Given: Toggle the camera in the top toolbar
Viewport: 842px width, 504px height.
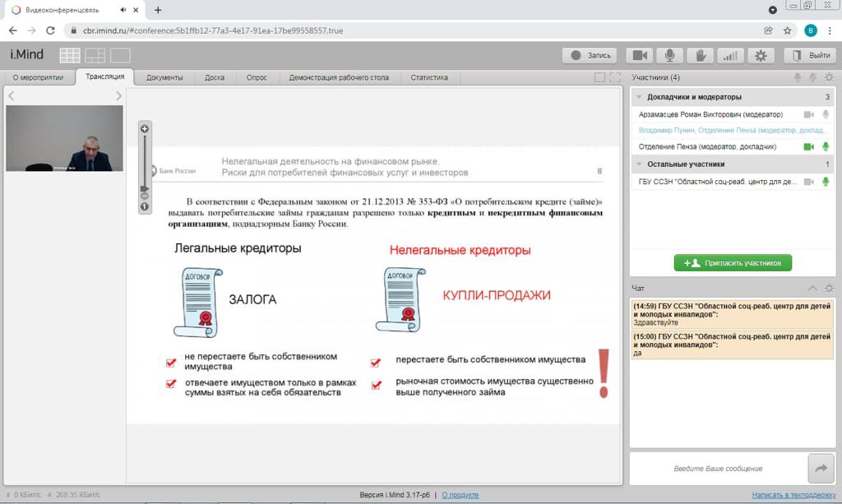Looking at the screenshot, I should 639,55.
